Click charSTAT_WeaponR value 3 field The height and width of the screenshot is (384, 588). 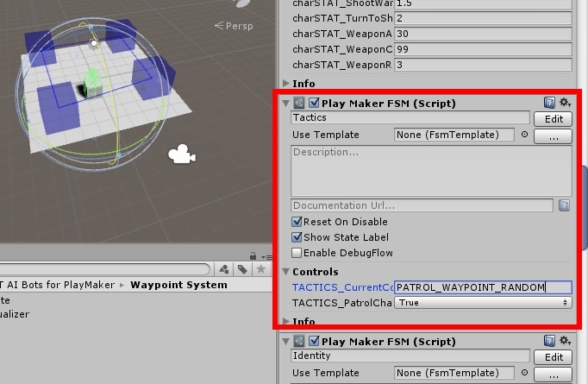tap(483, 65)
